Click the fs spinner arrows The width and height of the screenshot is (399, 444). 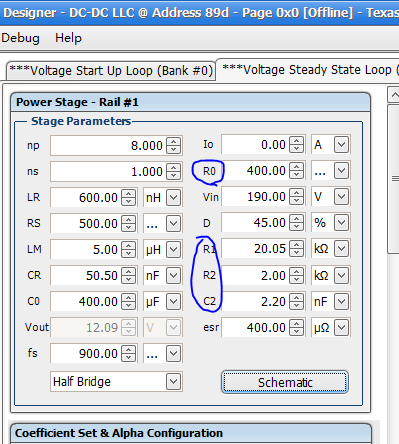[x=128, y=354]
